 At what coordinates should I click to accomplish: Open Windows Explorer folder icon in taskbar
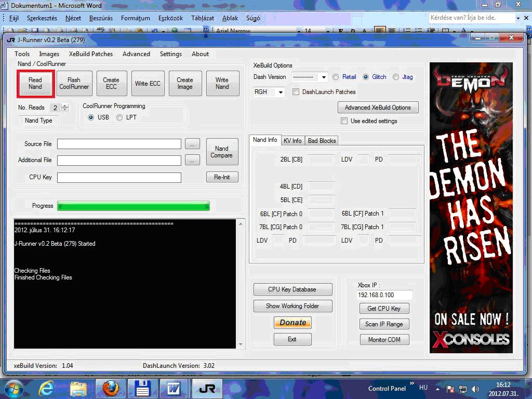78,389
